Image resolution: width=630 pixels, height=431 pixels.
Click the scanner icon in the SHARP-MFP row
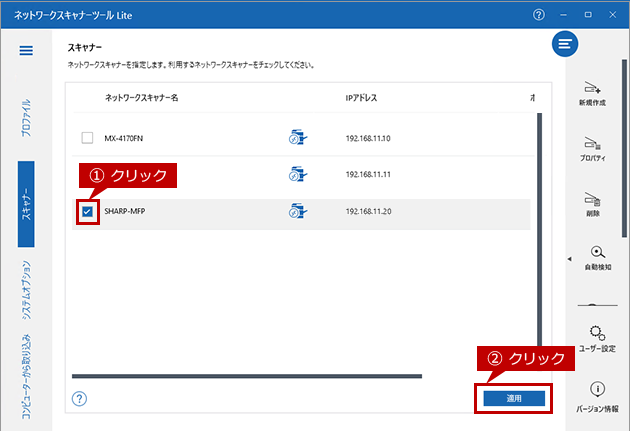tap(298, 211)
